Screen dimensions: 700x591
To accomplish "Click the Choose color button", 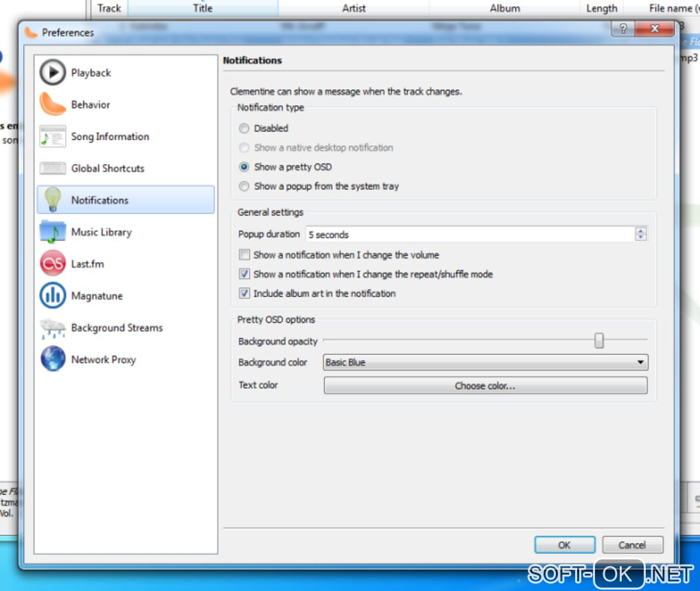I will pyautogui.click(x=485, y=386).
